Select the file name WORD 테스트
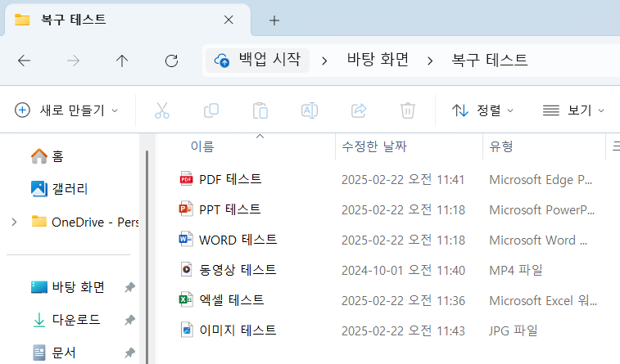The image size is (620, 364). [x=238, y=240]
